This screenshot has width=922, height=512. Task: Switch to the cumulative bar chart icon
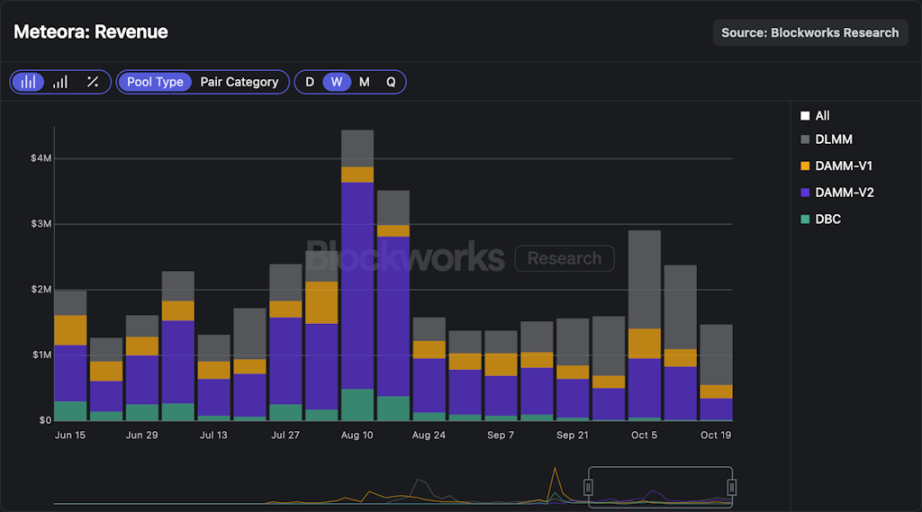tap(60, 82)
